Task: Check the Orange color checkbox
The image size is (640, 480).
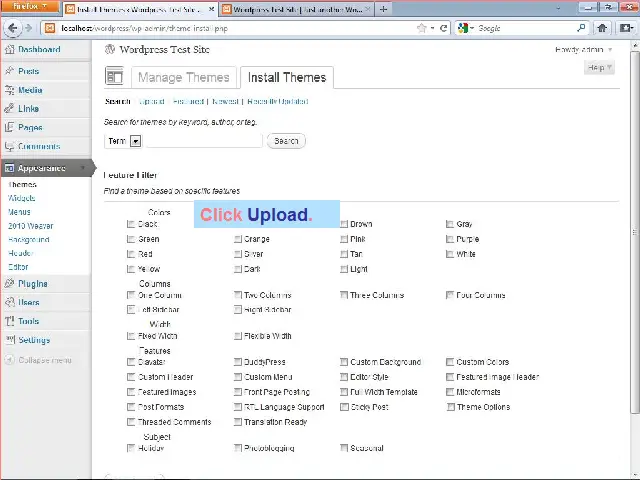Action: tap(238, 239)
